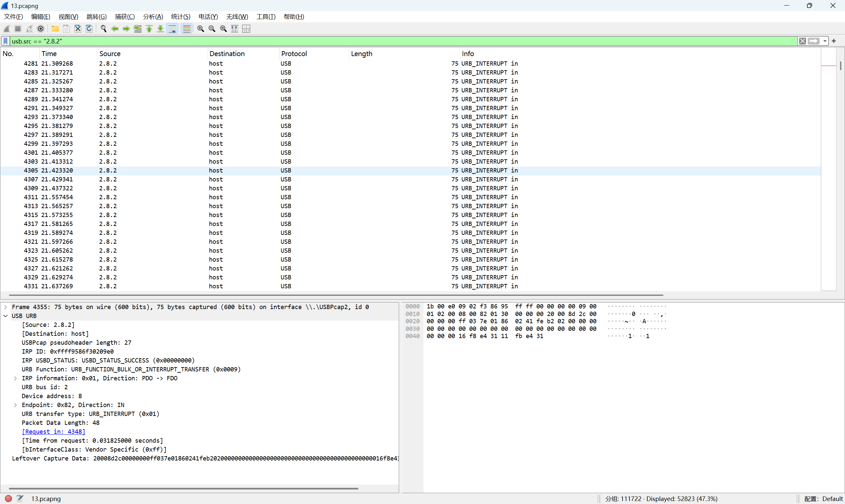Image resolution: width=845 pixels, height=504 pixels.
Task: Open Go to specified packet
Action: tap(138, 29)
